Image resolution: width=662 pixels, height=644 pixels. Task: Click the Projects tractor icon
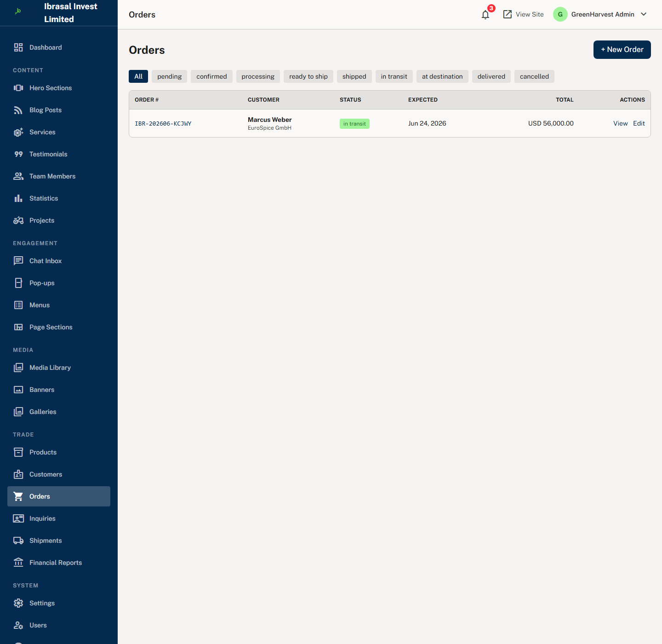coord(18,220)
